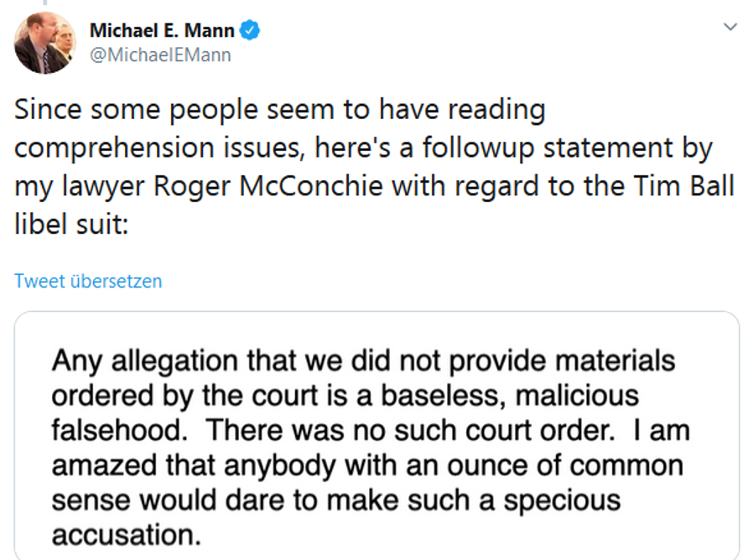This screenshot has width=748, height=560.
Task: Translate with the Tweet übersetzen link
Action: click(88, 281)
